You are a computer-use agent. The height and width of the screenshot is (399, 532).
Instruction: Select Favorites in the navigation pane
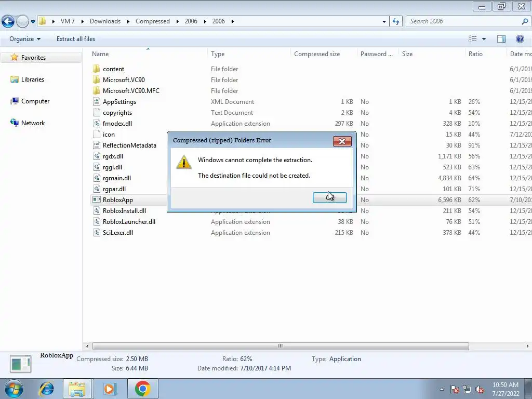41,58
